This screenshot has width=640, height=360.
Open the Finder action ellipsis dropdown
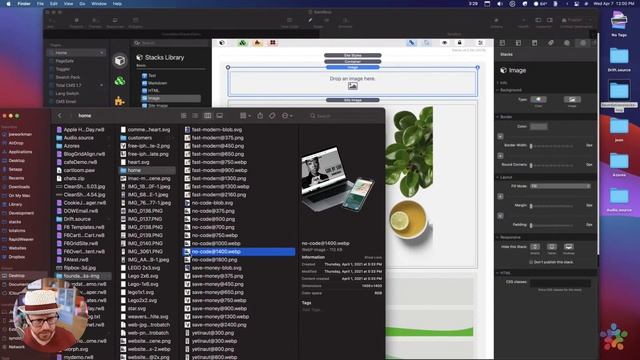click(287, 116)
